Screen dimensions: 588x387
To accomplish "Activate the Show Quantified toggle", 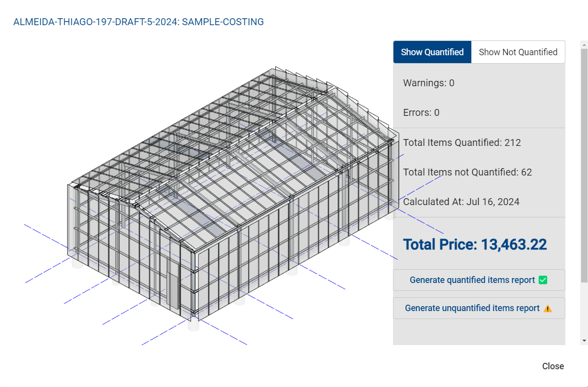I will click(x=432, y=52).
